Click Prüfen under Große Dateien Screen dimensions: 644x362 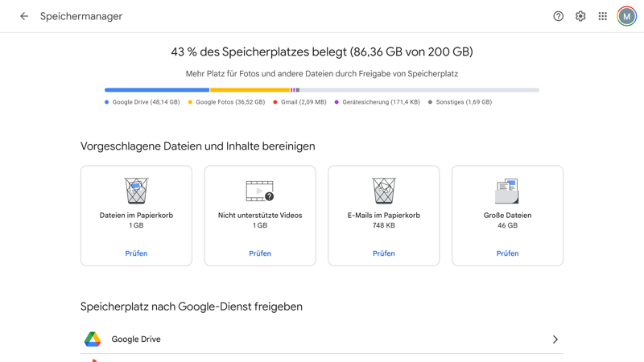[x=507, y=253]
